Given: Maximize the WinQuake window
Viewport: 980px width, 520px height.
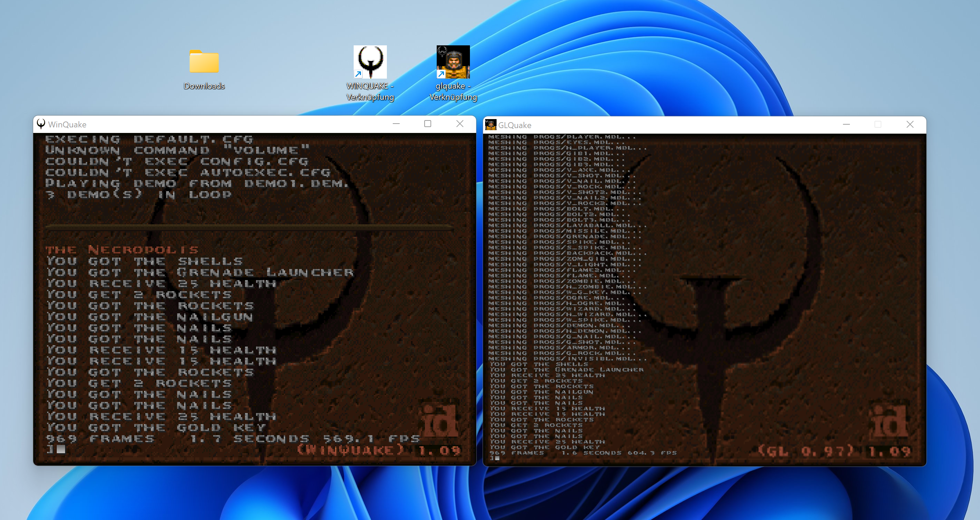Looking at the screenshot, I should click(428, 124).
